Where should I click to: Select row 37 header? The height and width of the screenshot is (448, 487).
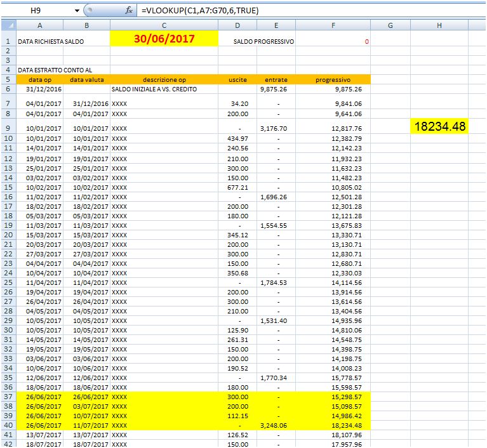click(8, 397)
